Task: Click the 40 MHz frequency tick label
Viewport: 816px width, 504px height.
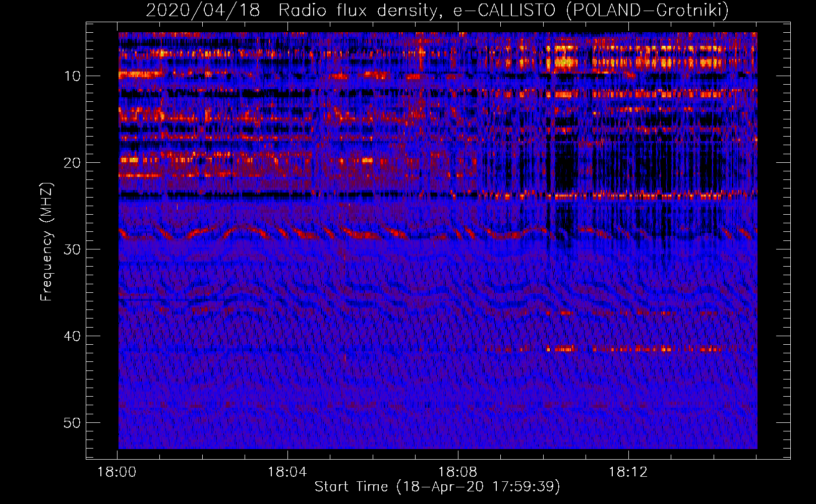Action: [x=73, y=336]
